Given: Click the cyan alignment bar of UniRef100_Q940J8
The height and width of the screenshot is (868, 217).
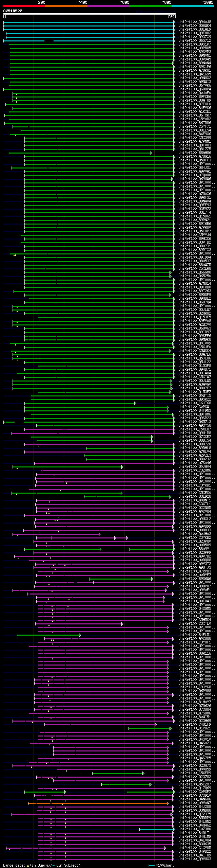Looking at the screenshot, I should 89,22.
